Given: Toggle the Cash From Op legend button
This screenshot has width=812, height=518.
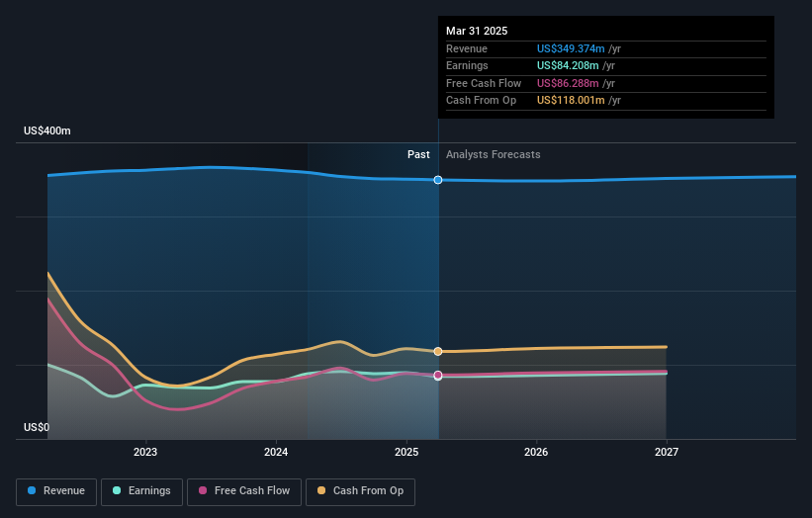Looking at the screenshot, I should [x=360, y=491].
